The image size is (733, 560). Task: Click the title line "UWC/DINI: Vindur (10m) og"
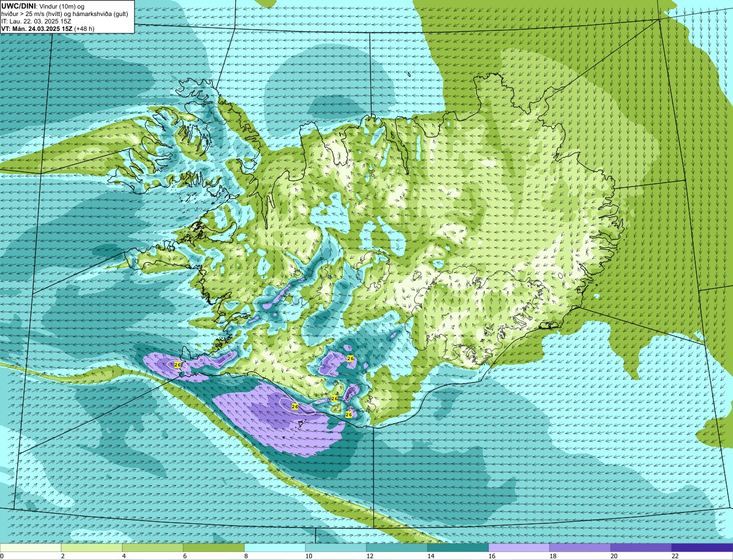pyautogui.click(x=43, y=6)
